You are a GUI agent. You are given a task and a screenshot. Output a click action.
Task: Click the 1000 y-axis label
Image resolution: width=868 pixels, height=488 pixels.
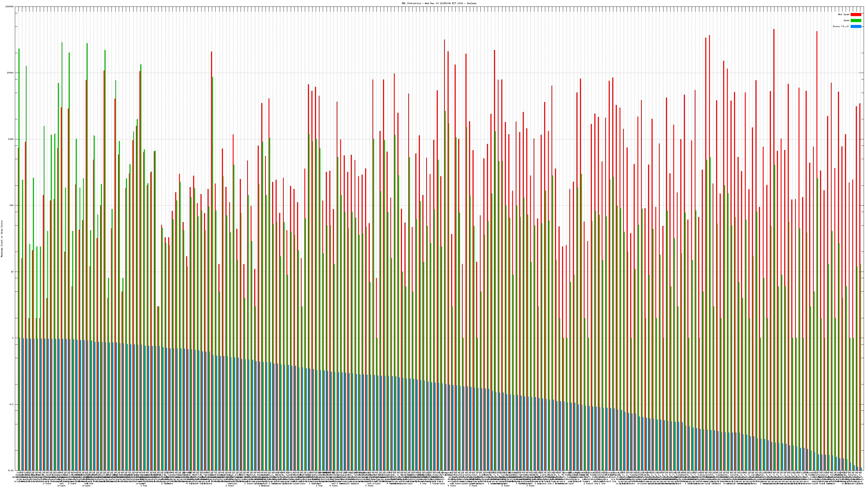point(11,139)
